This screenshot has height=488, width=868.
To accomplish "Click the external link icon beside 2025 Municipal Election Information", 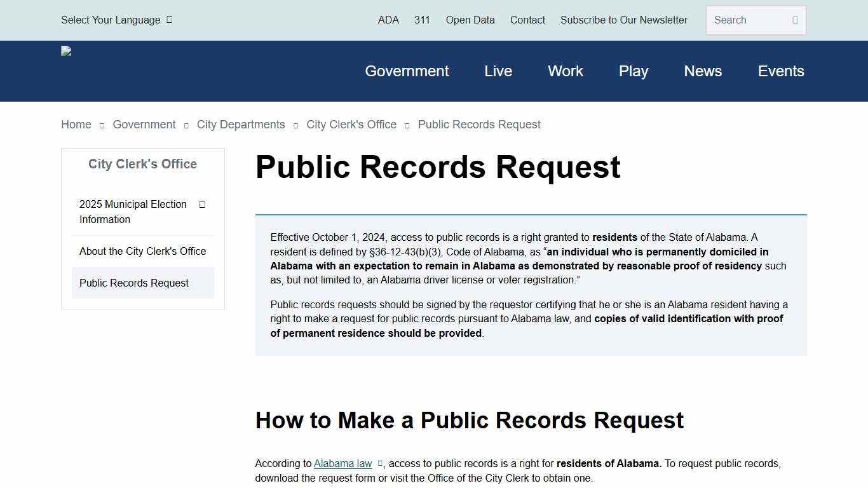I will [x=201, y=204].
